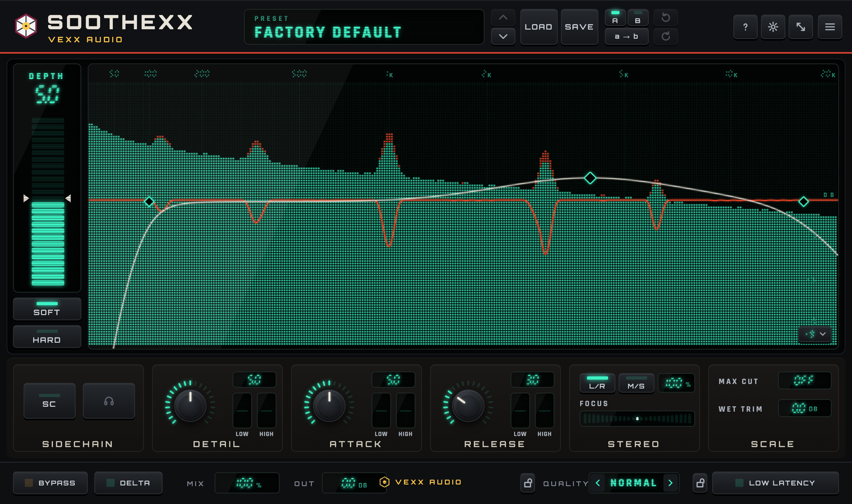Screen dimensions: 852x504
Task: Toggle the Bypass button
Action: coord(50,483)
